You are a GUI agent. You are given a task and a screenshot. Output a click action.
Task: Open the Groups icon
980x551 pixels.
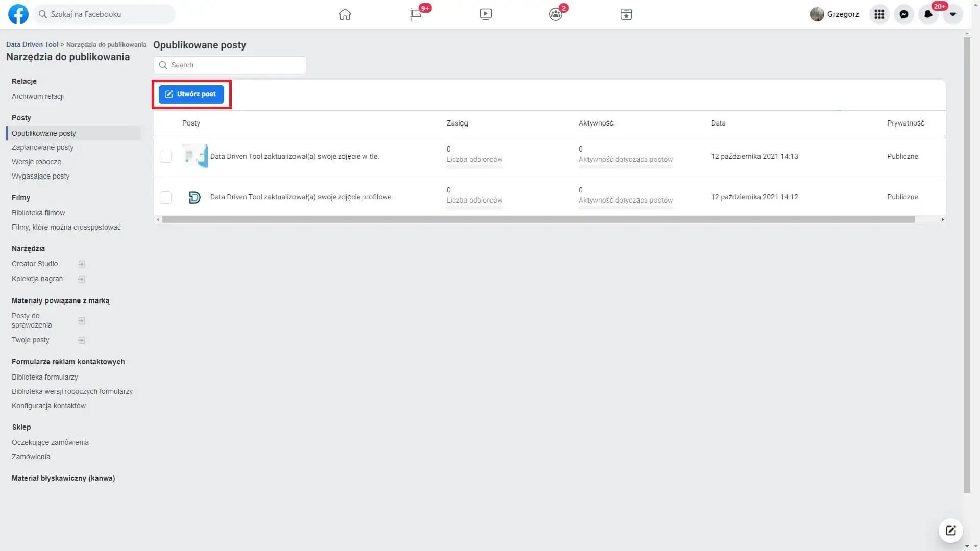556,14
